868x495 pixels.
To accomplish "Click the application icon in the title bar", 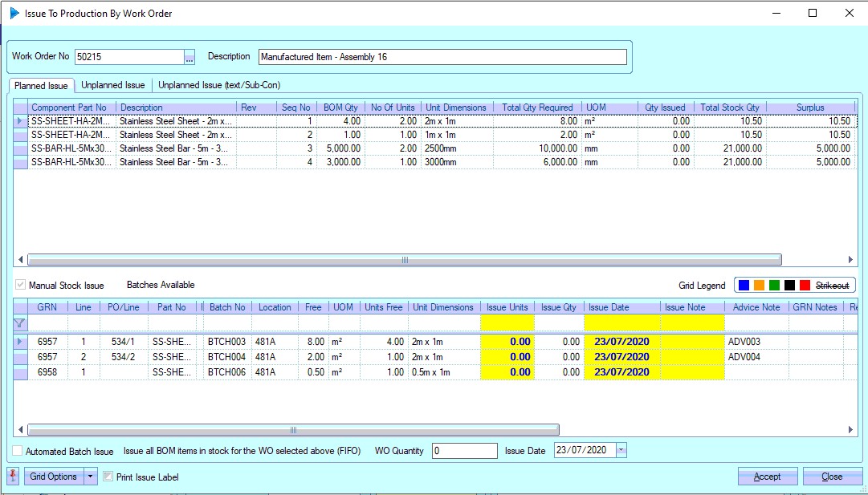I will coord(14,13).
